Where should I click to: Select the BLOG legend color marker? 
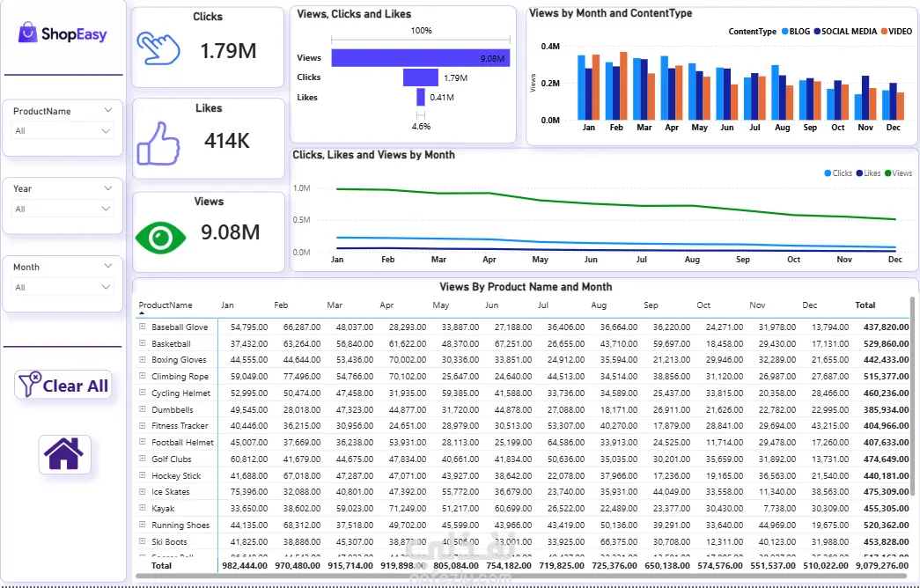click(785, 32)
